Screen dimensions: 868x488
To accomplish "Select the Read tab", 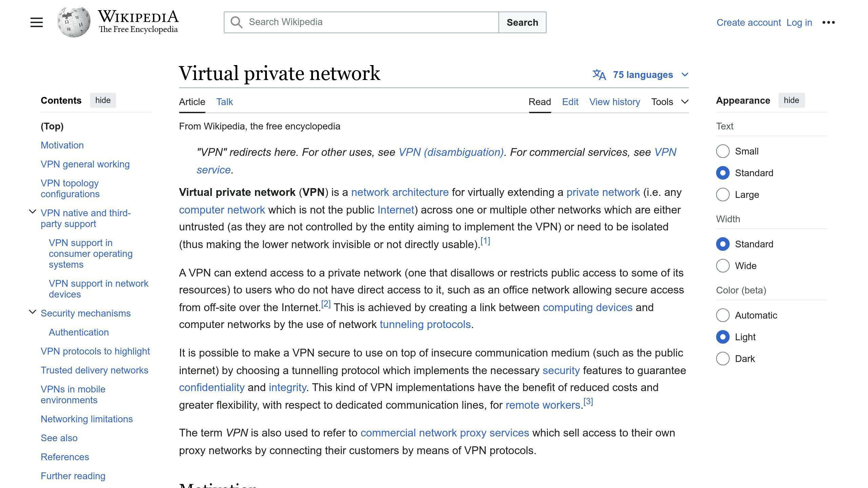I will click(x=540, y=102).
